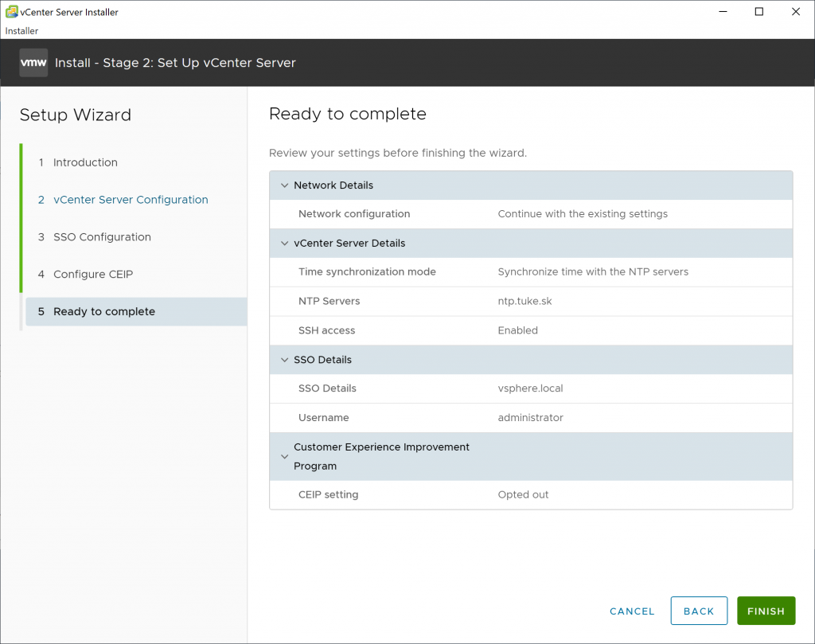Click the FINISH button
This screenshot has height=644, width=815.
766,611
